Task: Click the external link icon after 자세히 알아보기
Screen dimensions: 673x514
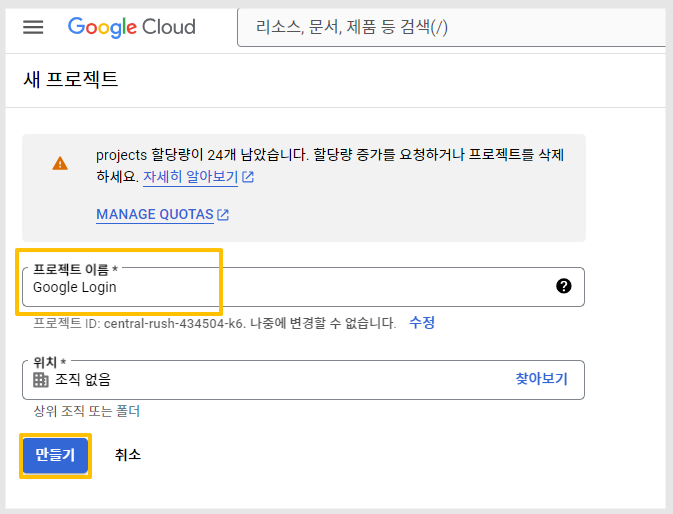Action: click(248, 177)
